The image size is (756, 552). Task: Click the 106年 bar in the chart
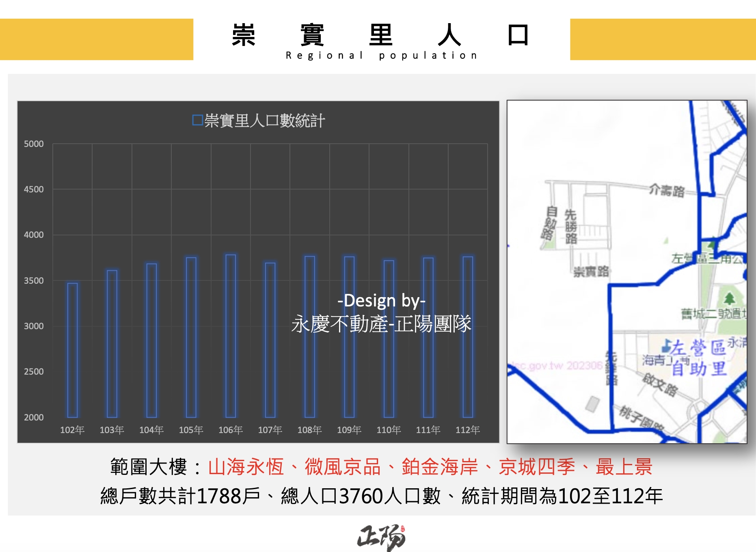231,336
